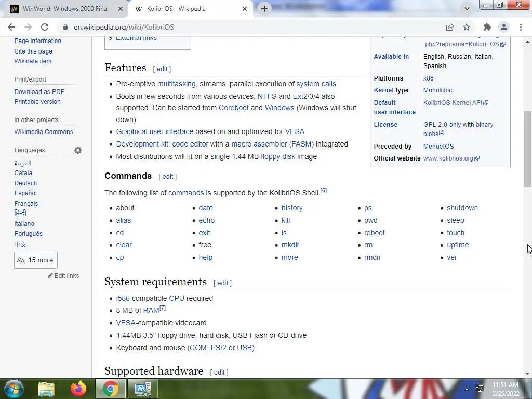The width and height of the screenshot is (532, 399).
Task: Click the page vertical scrollbar thumb
Action: (x=527, y=149)
